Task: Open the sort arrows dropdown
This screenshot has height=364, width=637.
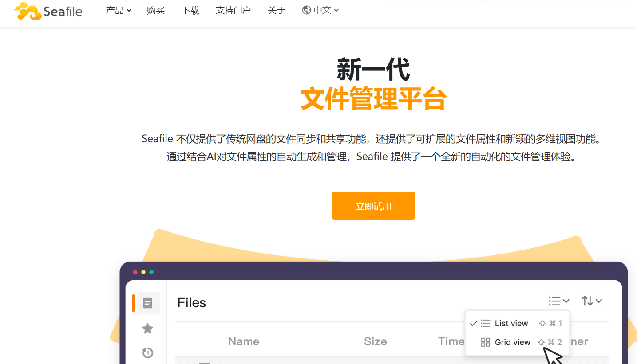Action: (592, 301)
